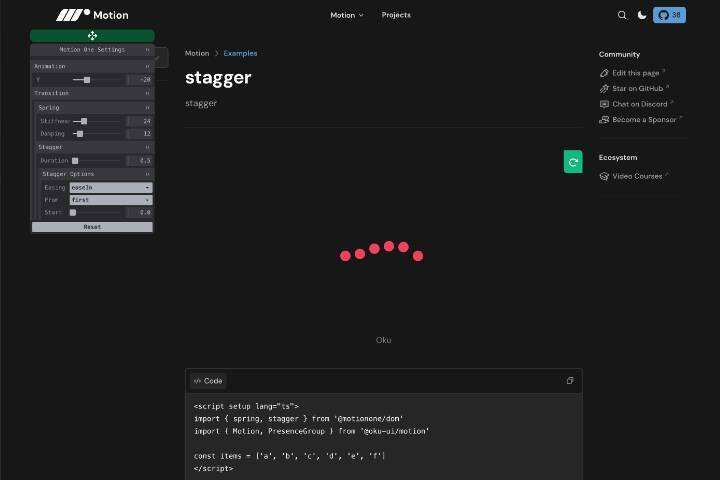This screenshot has height=480, width=720.
Task: Click the Community sidebar heading
Action: 619,55
